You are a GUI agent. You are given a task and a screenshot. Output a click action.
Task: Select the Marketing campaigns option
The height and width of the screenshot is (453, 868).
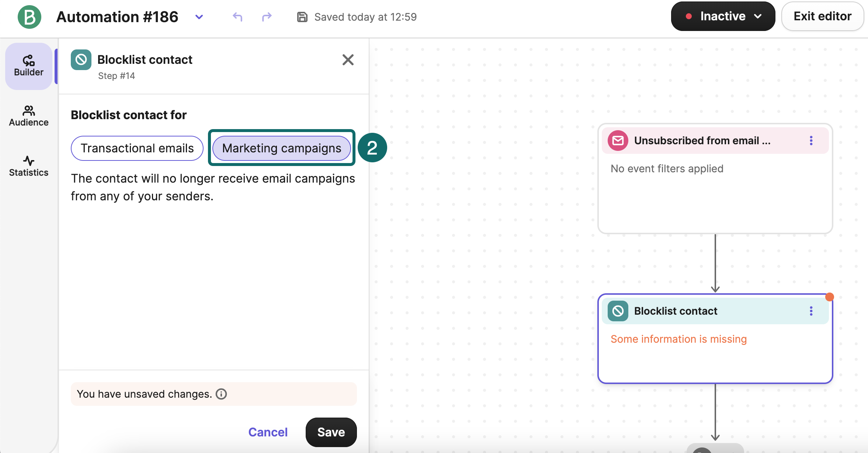[281, 148]
